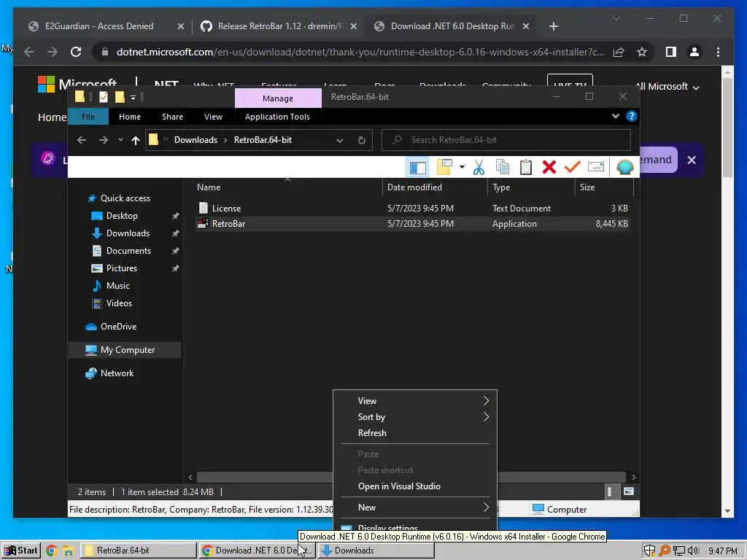This screenshot has height=560, width=747.
Task: Open Classic Shell settings shell icon
Action: pos(624,167)
